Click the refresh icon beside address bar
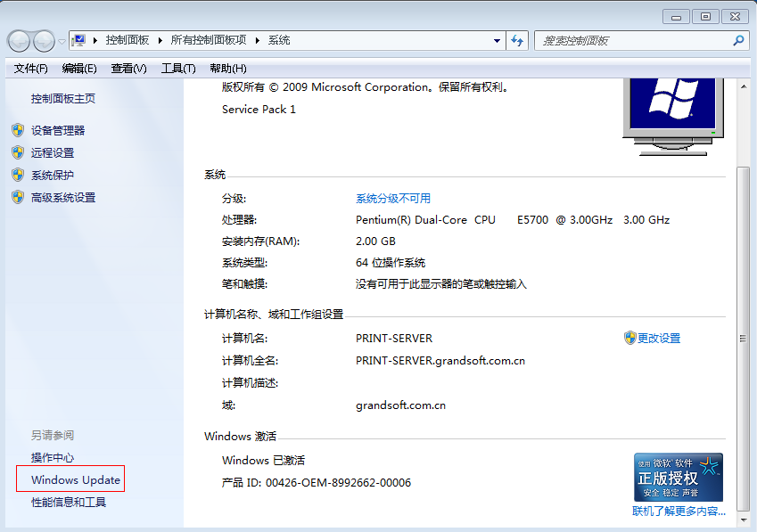 pyautogui.click(x=517, y=41)
